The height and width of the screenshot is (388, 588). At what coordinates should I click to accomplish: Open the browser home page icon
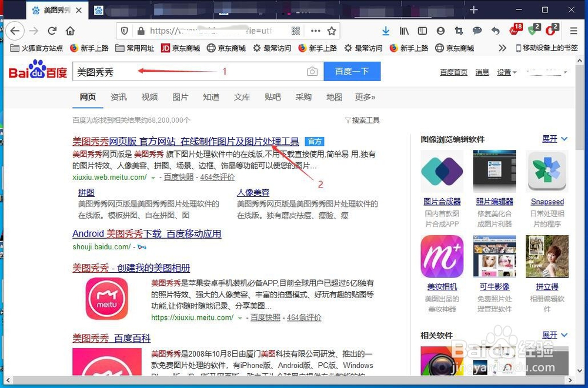pyautogui.click(x=70, y=31)
